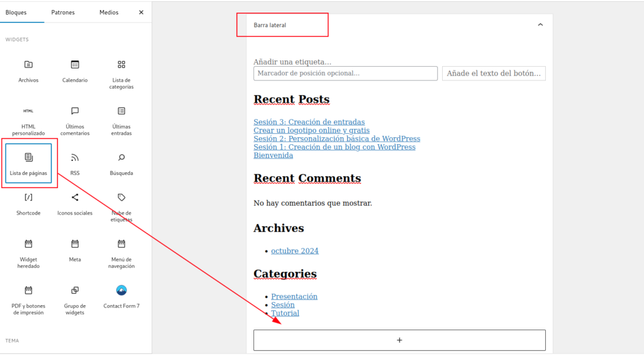Insert the Calendario widget block

click(75, 70)
